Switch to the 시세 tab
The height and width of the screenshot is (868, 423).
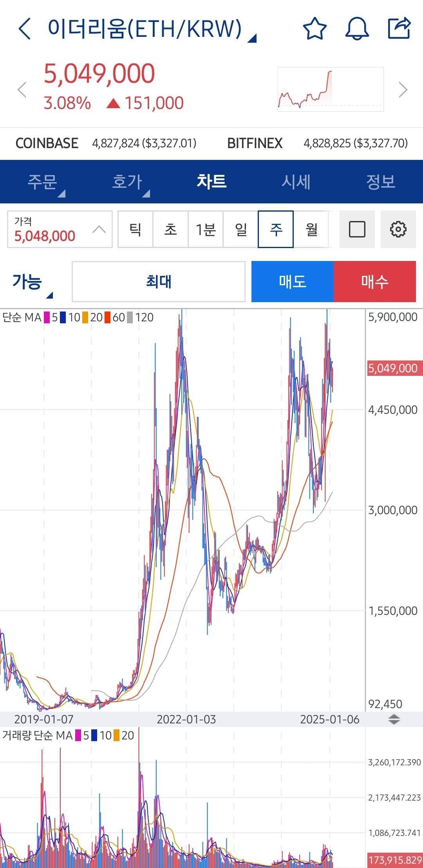pos(296,182)
